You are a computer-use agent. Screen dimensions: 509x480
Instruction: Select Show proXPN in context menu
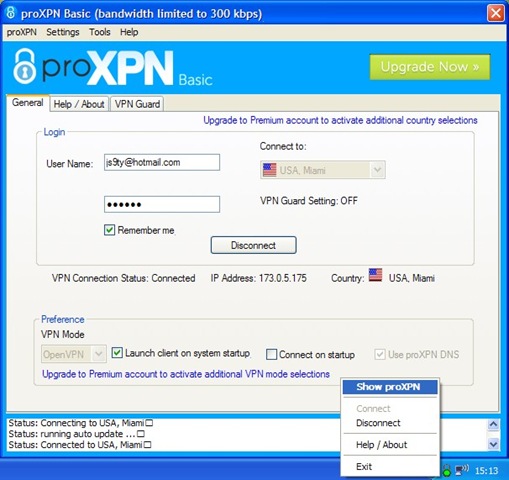tap(390, 387)
